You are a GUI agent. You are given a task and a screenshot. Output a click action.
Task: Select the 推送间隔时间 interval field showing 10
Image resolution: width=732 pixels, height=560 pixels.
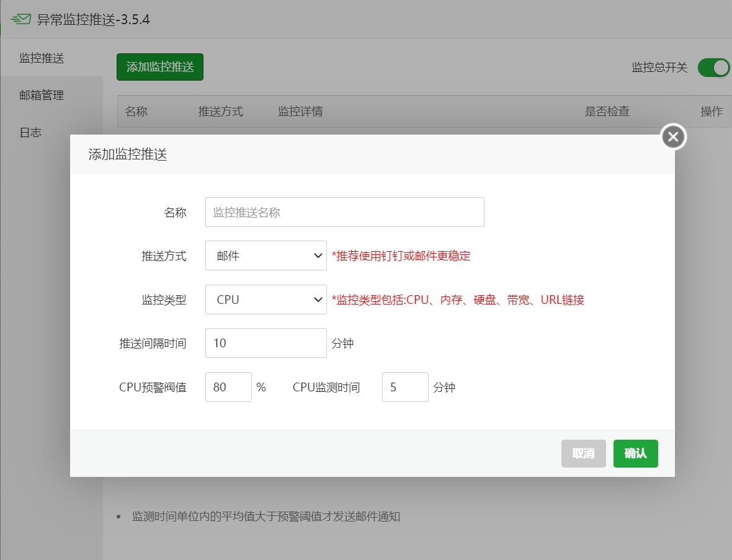(x=266, y=342)
